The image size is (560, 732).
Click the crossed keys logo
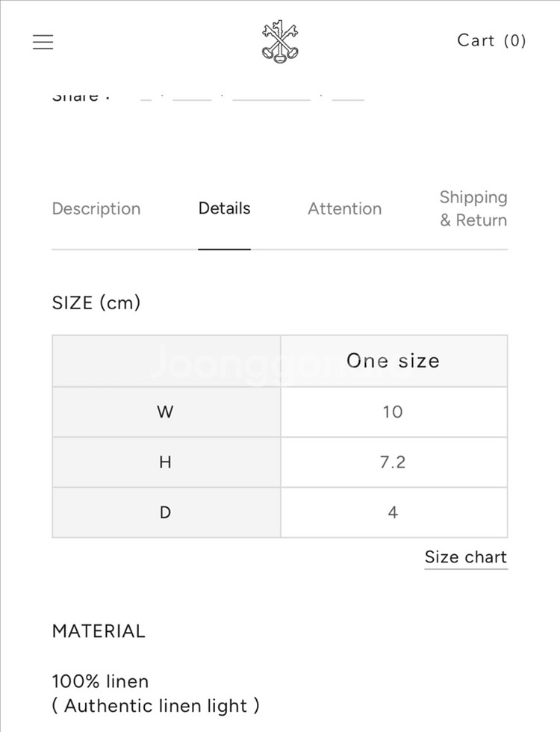[x=280, y=41]
